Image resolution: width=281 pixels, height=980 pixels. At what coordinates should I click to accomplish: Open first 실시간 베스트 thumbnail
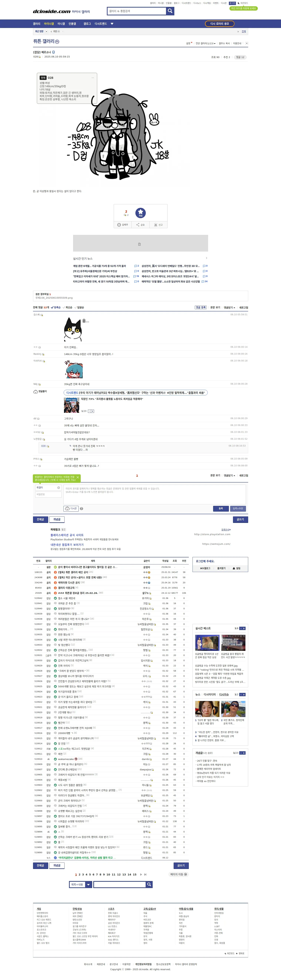[207, 643]
